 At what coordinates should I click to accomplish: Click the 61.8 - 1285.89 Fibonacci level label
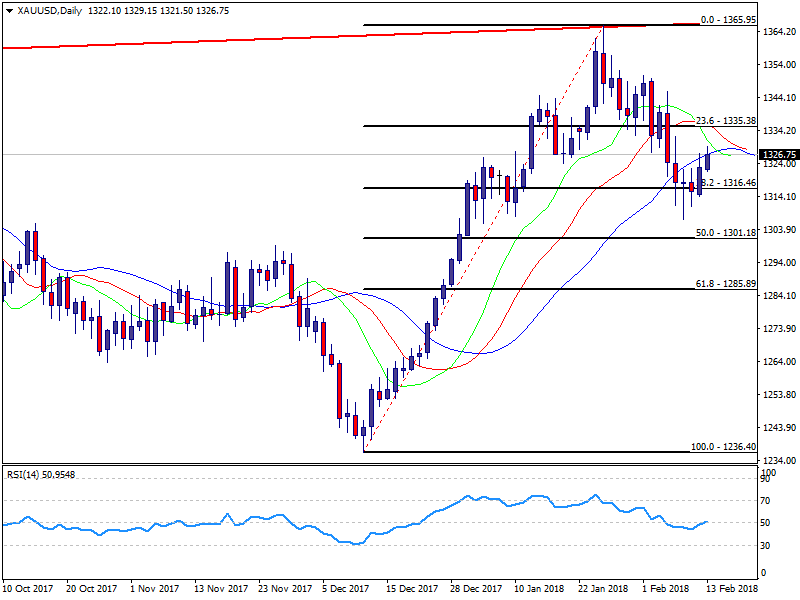pyautogui.click(x=726, y=283)
